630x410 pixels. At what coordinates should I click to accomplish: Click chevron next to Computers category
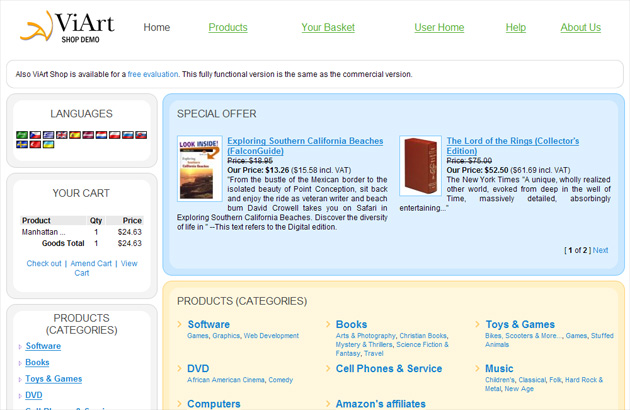(180, 404)
